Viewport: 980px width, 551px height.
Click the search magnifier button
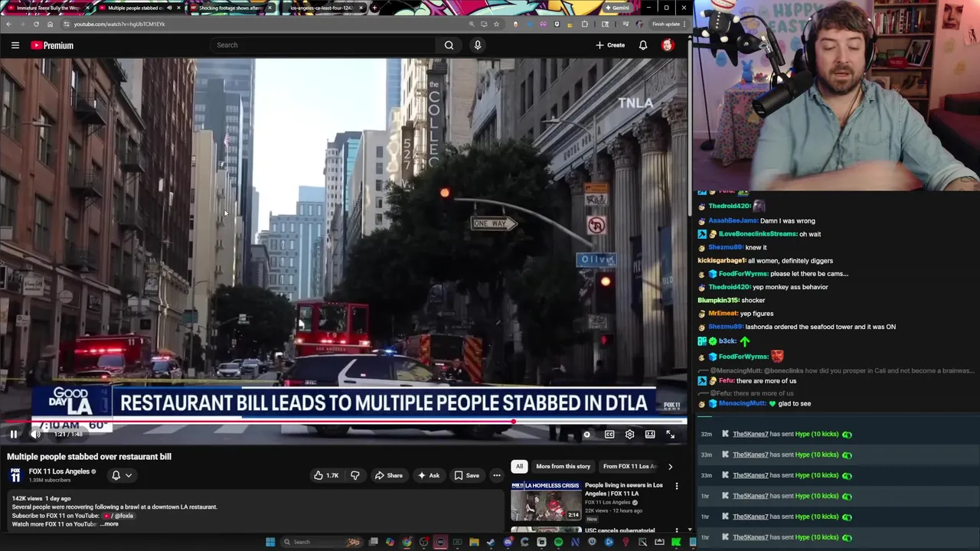(x=449, y=45)
